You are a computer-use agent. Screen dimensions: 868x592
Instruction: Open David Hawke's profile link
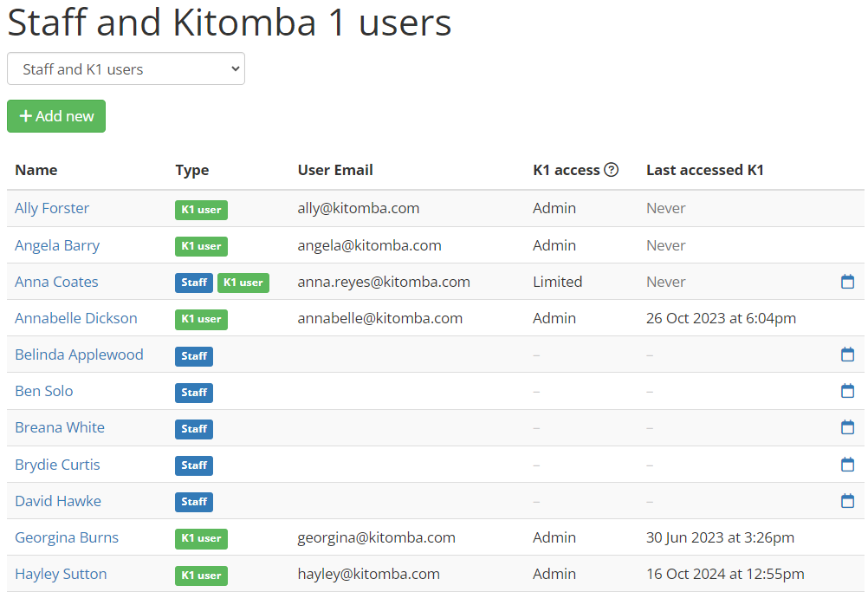pyautogui.click(x=58, y=501)
